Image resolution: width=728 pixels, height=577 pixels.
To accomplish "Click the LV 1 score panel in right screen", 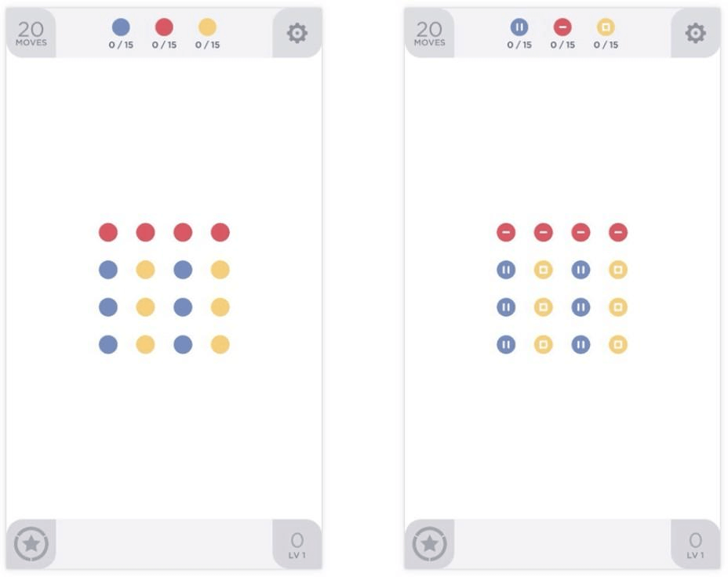I will point(696,545).
